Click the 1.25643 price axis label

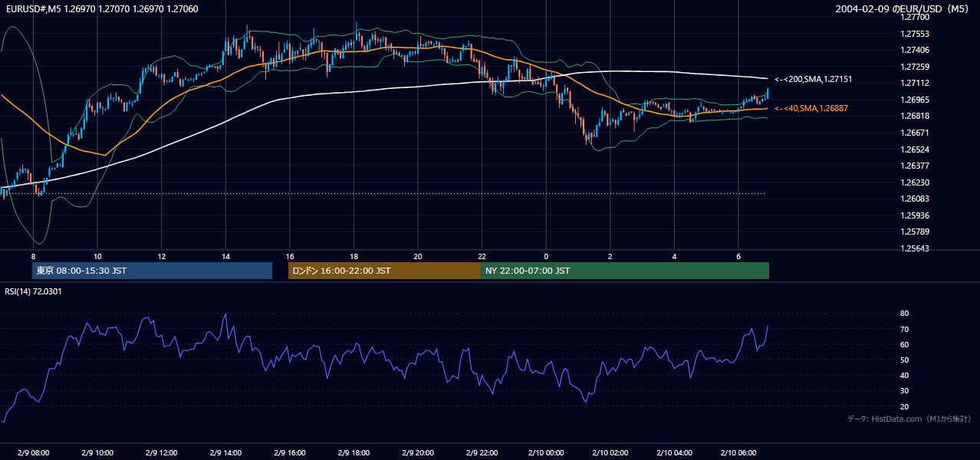pos(916,248)
